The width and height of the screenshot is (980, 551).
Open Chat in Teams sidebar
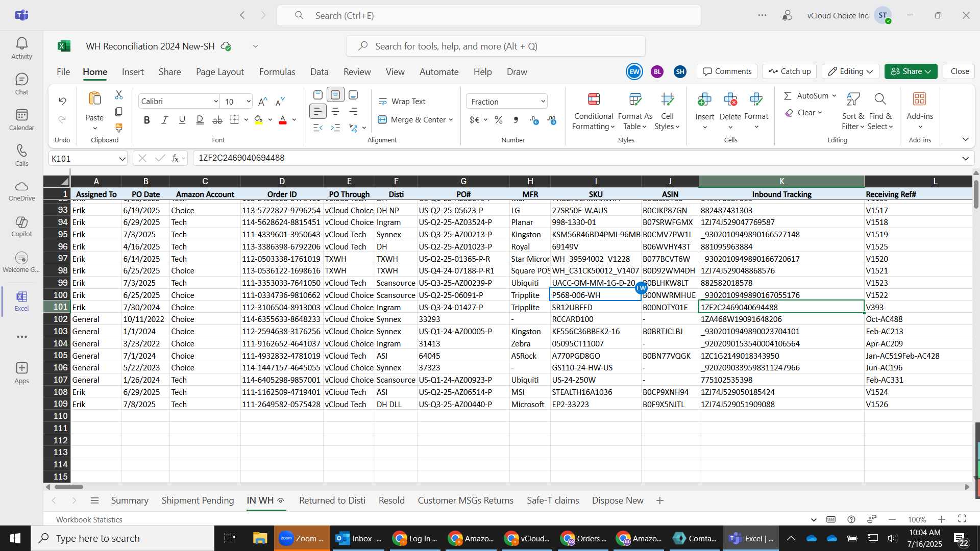tap(21, 84)
